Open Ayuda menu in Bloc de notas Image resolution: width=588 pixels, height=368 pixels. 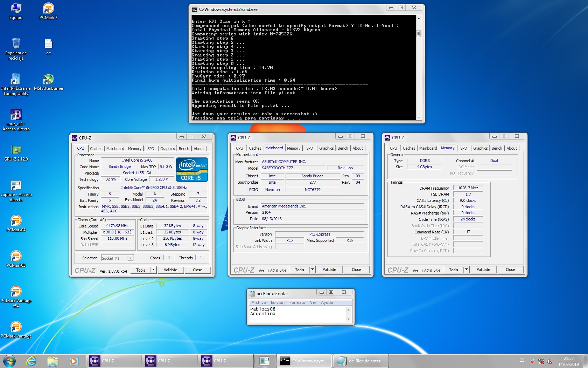coord(327,302)
